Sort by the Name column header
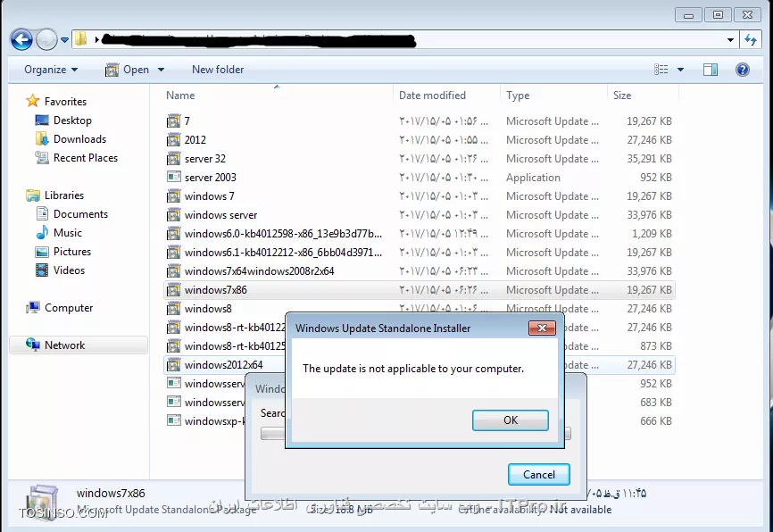The height and width of the screenshot is (532, 773). click(180, 96)
